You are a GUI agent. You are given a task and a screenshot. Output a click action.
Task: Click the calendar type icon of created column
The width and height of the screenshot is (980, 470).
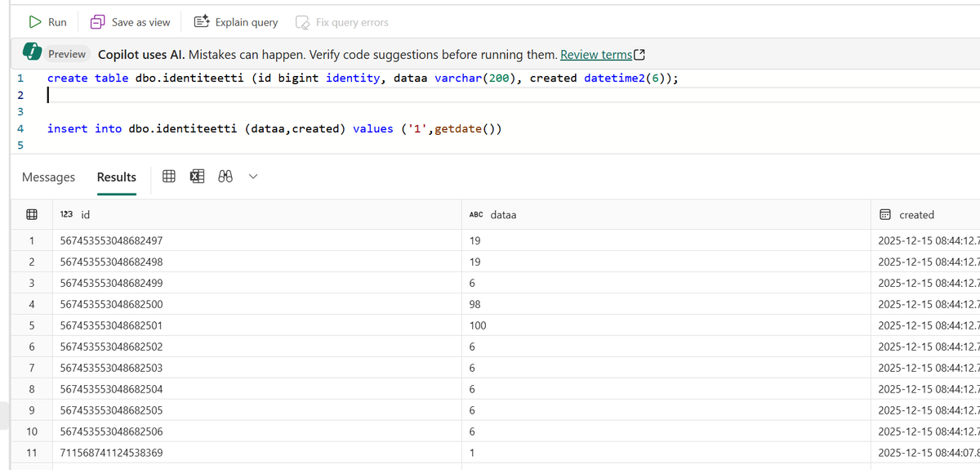pos(885,215)
